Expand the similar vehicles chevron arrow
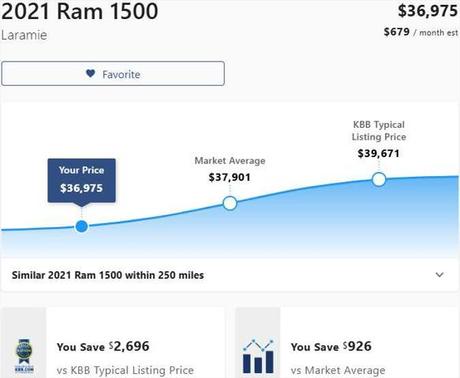 point(440,275)
